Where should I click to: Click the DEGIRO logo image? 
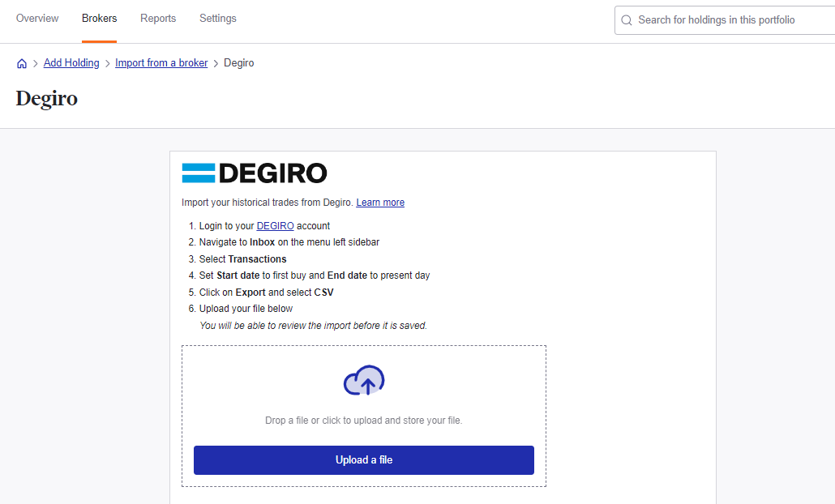pyautogui.click(x=255, y=173)
